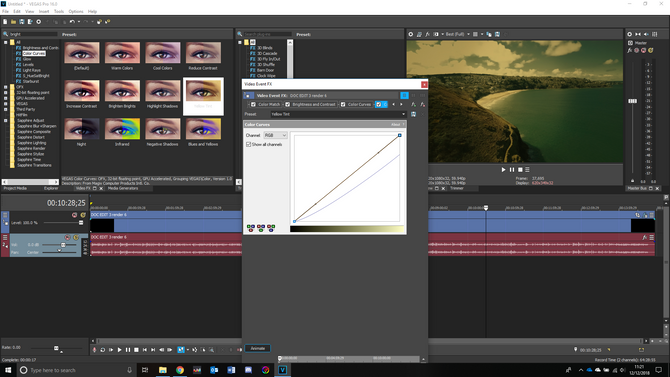Switch to the Project Media tab
670x377 pixels.
pos(15,188)
